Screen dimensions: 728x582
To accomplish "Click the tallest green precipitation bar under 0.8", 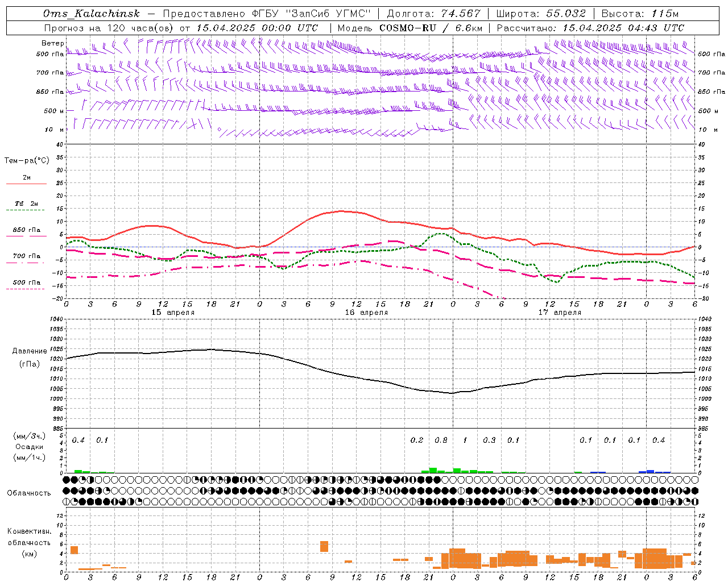I will 433,471.
